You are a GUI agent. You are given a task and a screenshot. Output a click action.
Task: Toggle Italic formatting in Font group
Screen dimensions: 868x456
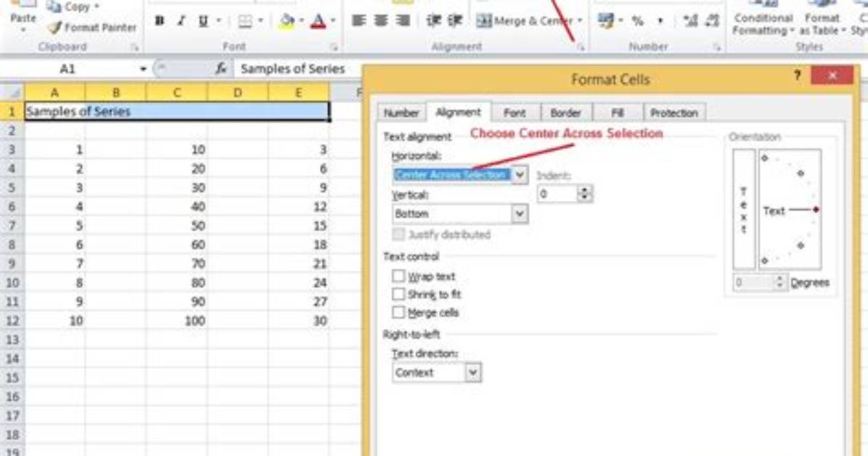click(x=181, y=21)
